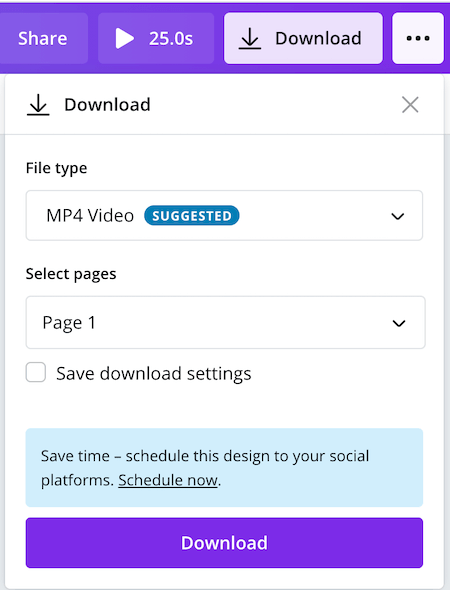Image resolution: width=450 pixels, height=590 pixels.
Task: Open the MP4 Video file type dropdown
Action: click(224, 216)
